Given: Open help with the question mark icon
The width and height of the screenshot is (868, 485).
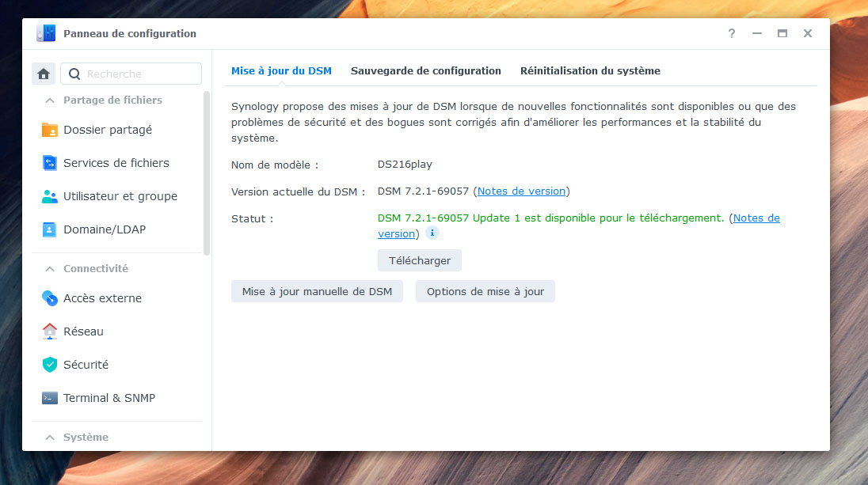Looking at the screenshot, I should [731, 33].
